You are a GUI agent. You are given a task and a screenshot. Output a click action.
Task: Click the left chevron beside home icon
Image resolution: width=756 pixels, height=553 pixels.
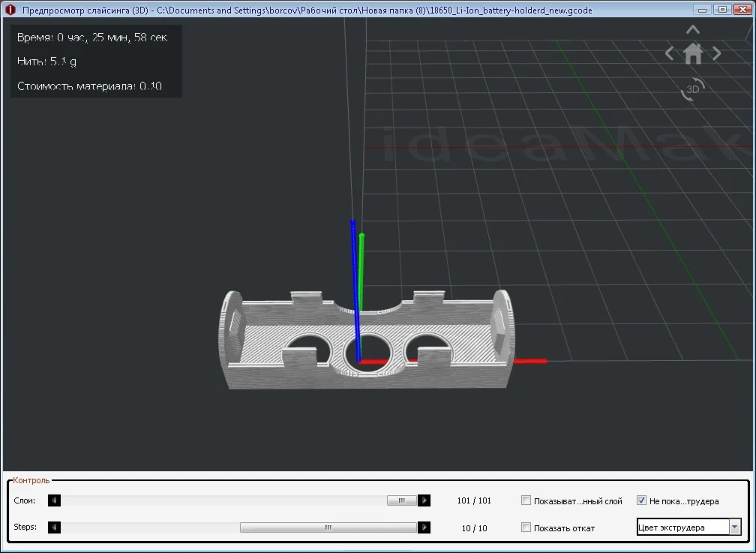click(670, 53)
